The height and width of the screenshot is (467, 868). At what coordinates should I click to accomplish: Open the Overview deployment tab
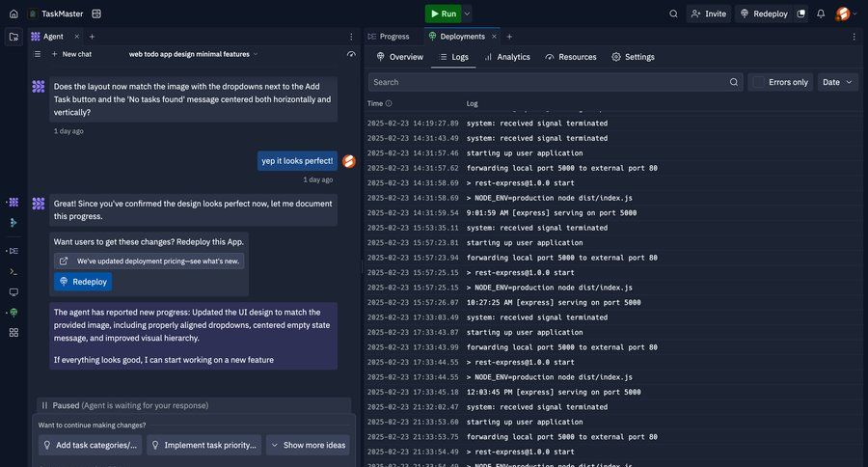tap(399, 57)
